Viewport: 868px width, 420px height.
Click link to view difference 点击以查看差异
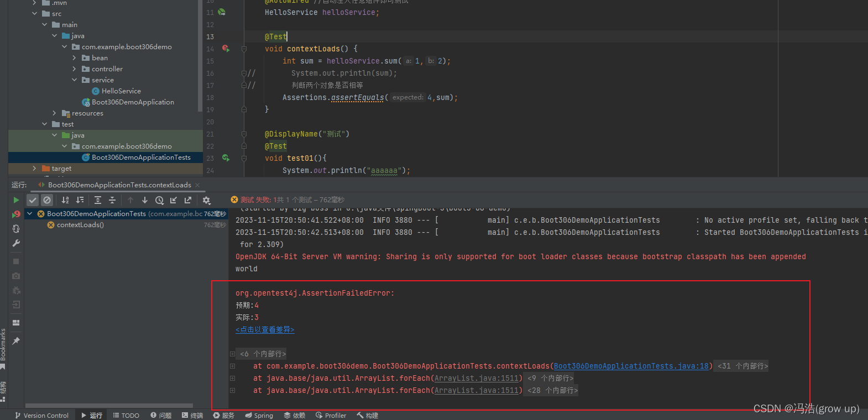click(265, 329)
